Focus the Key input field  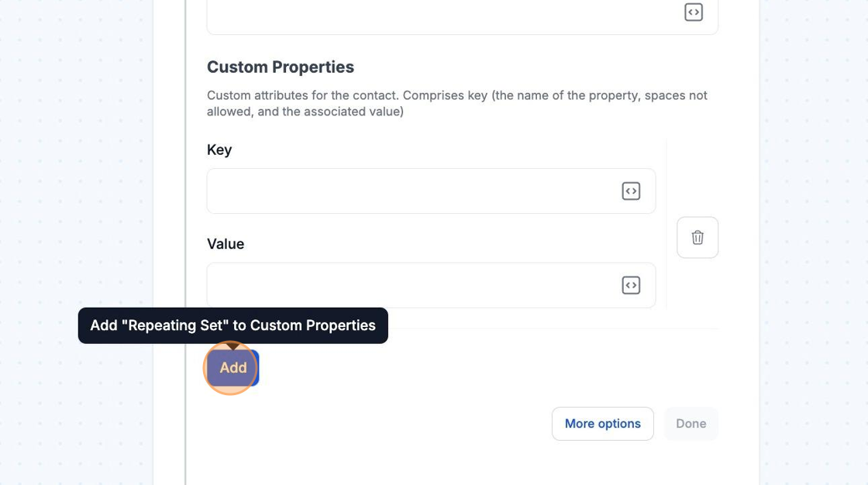click(x=411, y=191)
